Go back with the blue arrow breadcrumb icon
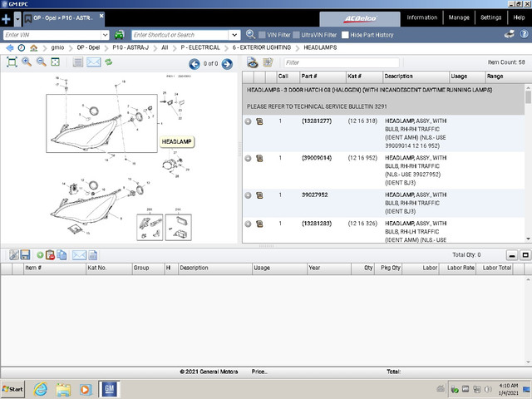The width and height of the screenshot is (532, 399). [x=9, y=48]
